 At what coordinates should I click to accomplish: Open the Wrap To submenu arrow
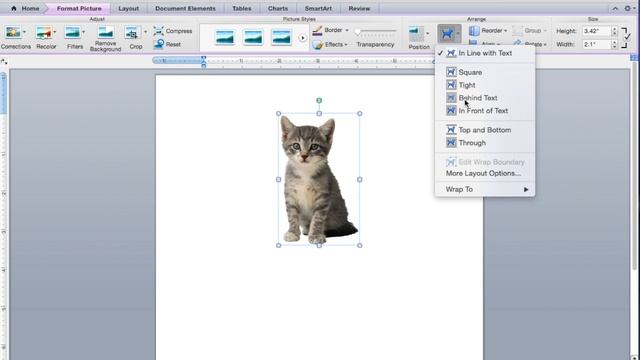tap(526, 189)
